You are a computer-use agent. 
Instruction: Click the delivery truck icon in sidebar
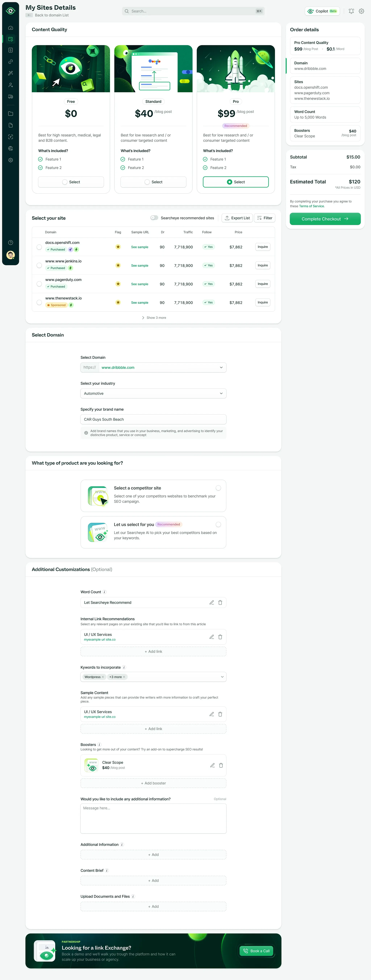11,97
